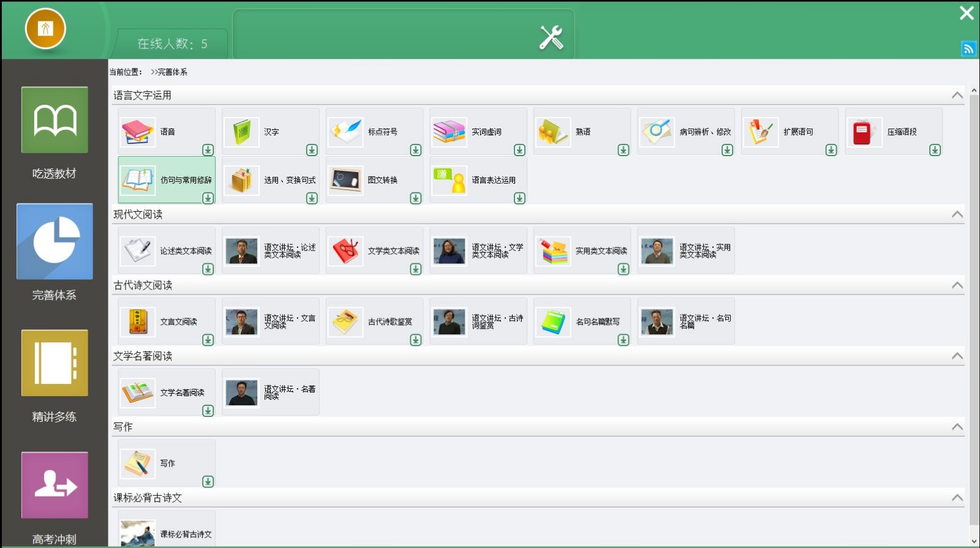Play the 语文讲坛·文学类文本阅读 lecture video
Image resolution: width=980 pixels, height=548 pixels.
tap(478, 251)
